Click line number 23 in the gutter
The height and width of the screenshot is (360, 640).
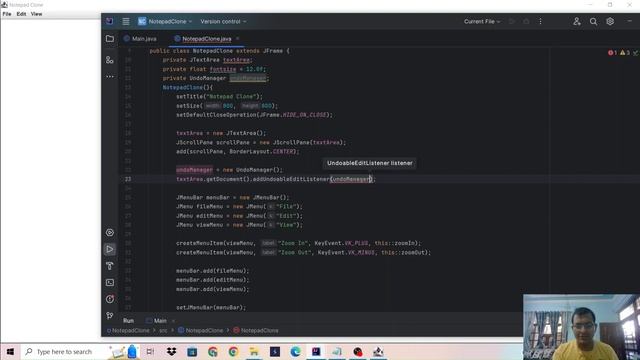pos(128,179)
